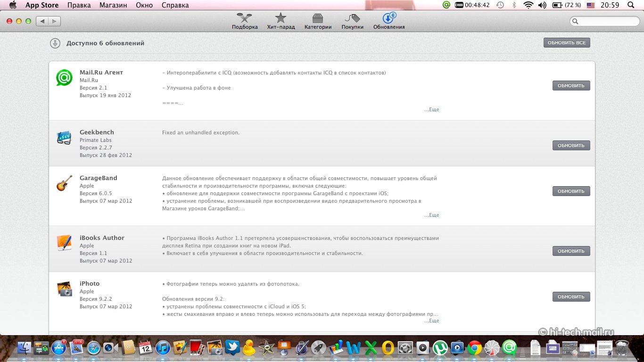Image resolution: width=644 pixels, height=362 pixels.
Task: Launch Google Chrome from the Dock
Action: (475, 348)
